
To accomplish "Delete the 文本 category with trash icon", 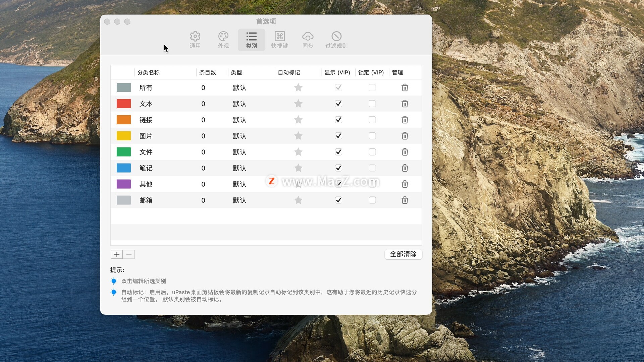I will 405,104.
